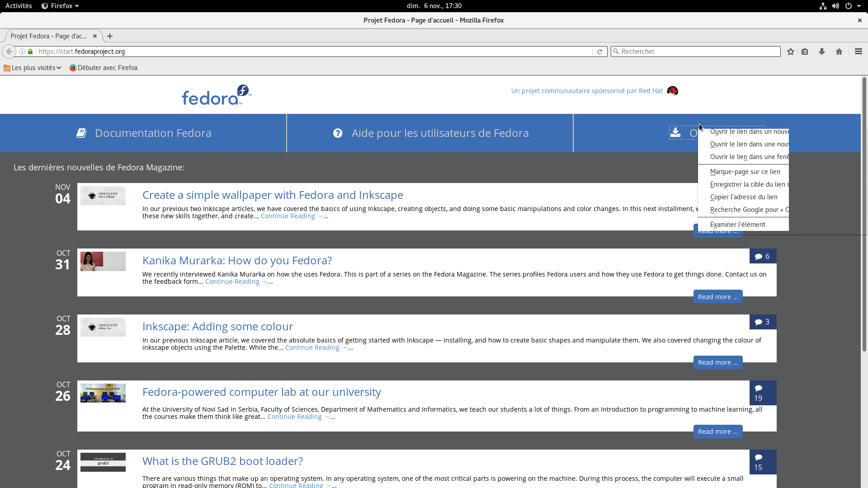Select Marque-page sur ce lien
868x488 pixels.
tap(745, 172)
